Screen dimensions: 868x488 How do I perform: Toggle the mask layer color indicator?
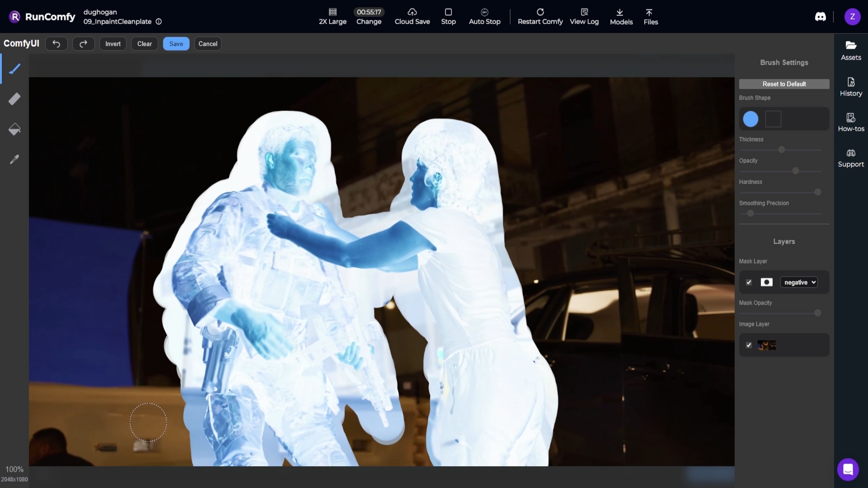[767, 282]
